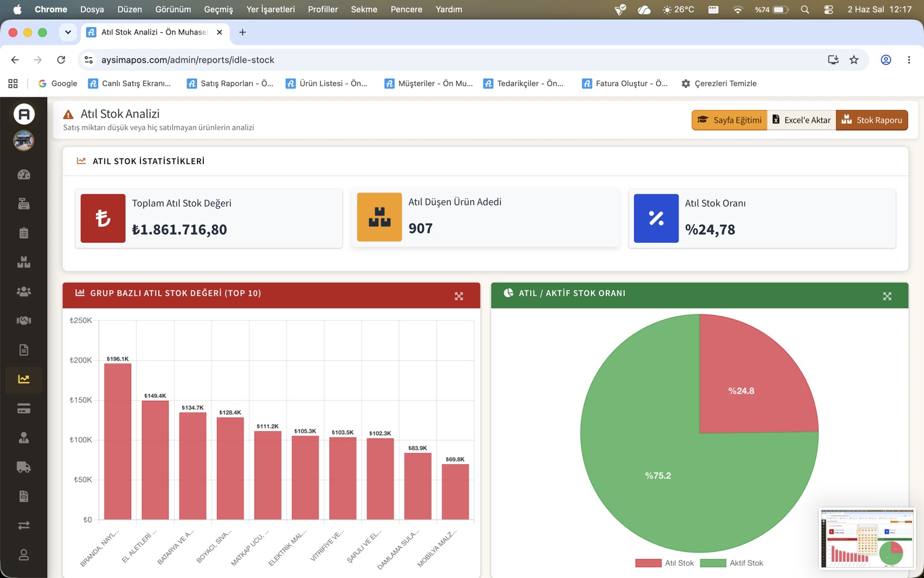Viewport: 924px width, 578px height.
Task: Open the cash register sidebar icon
Action: click(24, 203)
